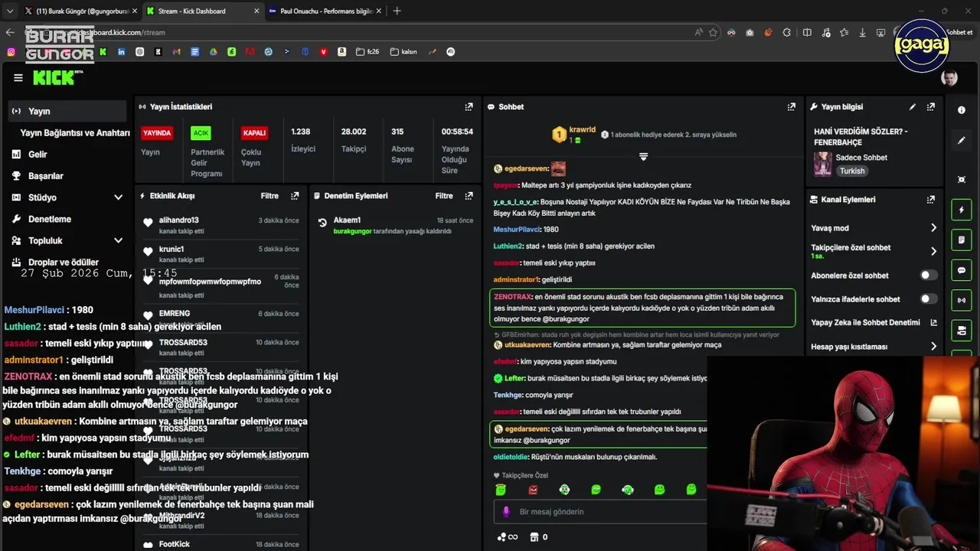980x551 pixels.
Task: Click the document icon in the right toolbar
Action: (962, 240)
